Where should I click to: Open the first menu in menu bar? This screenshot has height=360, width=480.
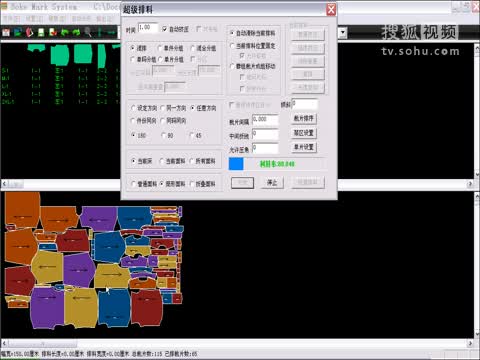(11, 19)
